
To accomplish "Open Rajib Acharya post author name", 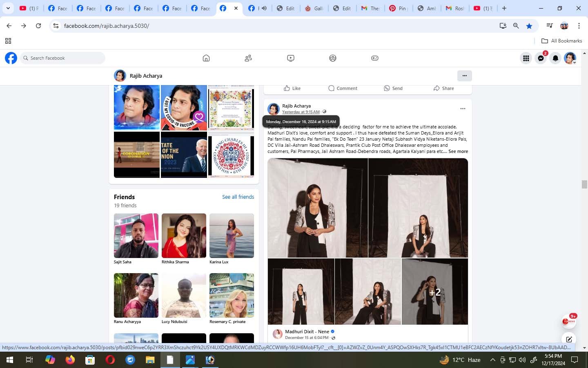I will [x=296, y=106].
